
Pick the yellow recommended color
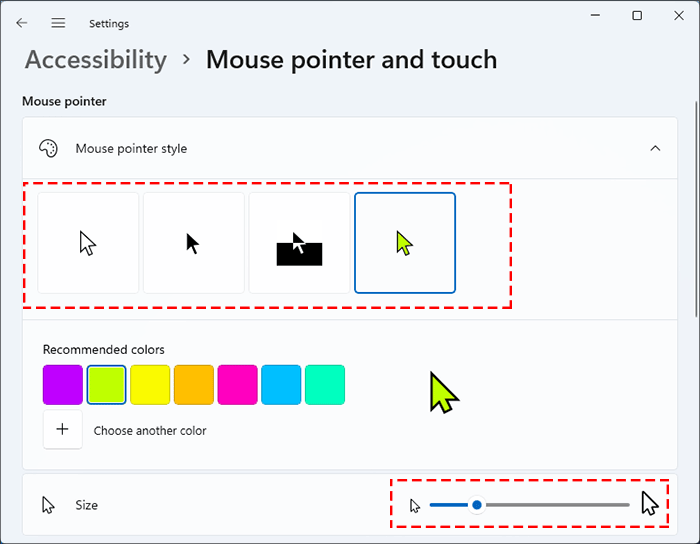pyautogui.click(x=150, y=385)
